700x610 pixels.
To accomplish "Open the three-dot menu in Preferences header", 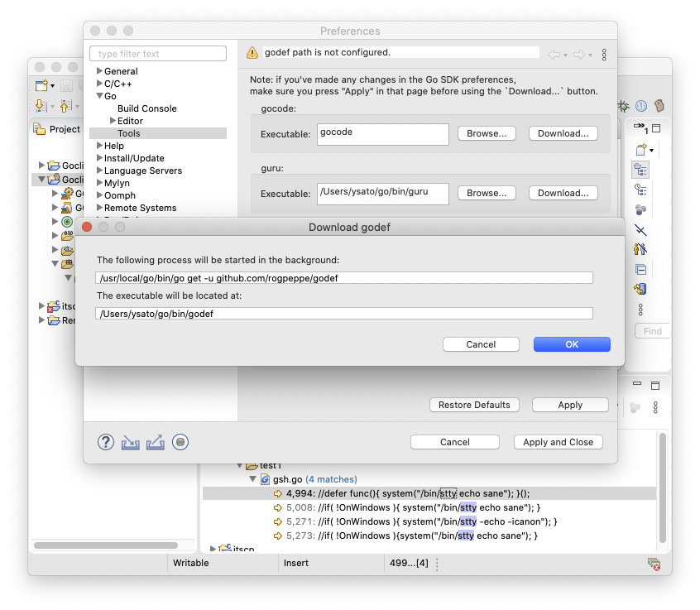I will click(x=604, y=55).
